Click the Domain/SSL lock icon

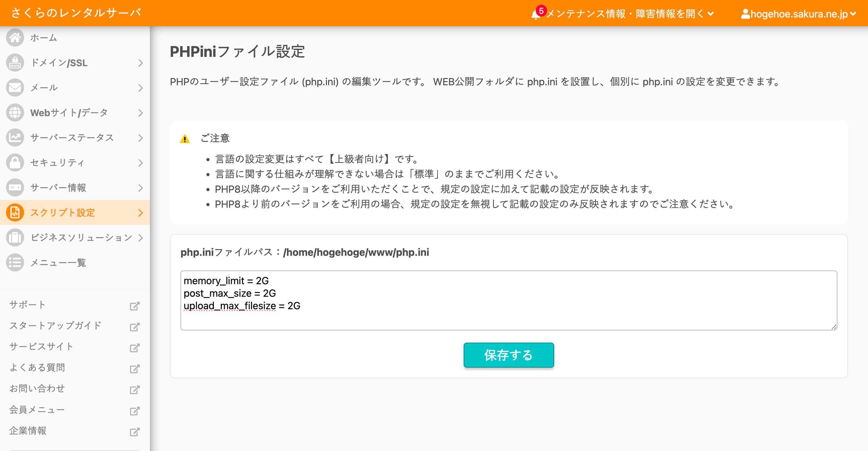[x=15, y=63]
